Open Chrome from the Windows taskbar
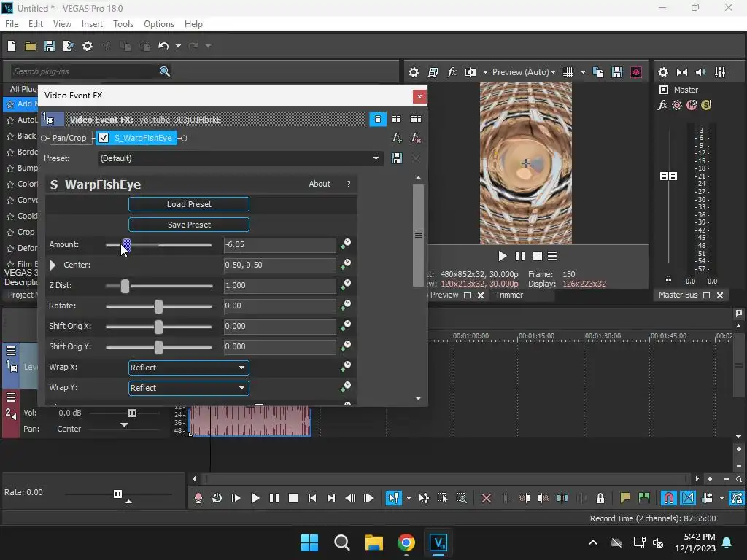Viewport: 747px width, 560px height. 406,542
